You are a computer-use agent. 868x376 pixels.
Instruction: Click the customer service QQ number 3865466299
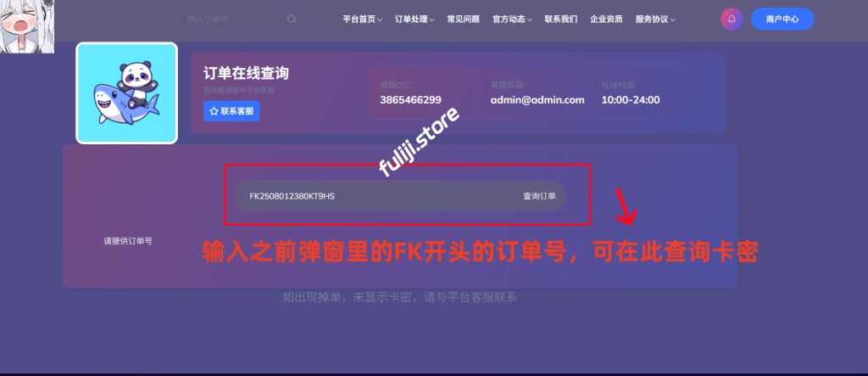410,99
